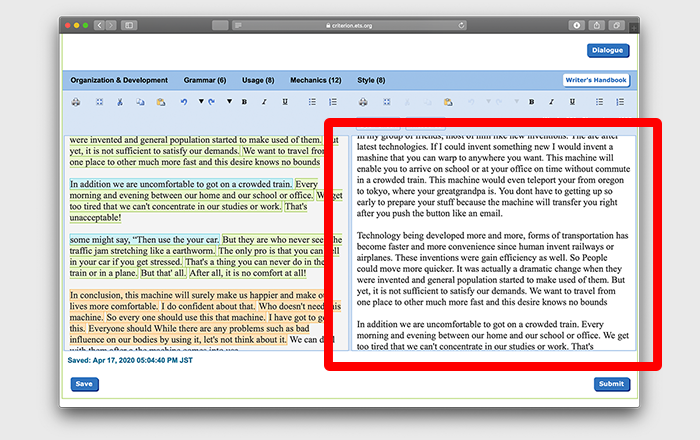Screen dimensions: 700x440
Task: Toggle Bold in left pane toolbar
Action: point(244,102)
